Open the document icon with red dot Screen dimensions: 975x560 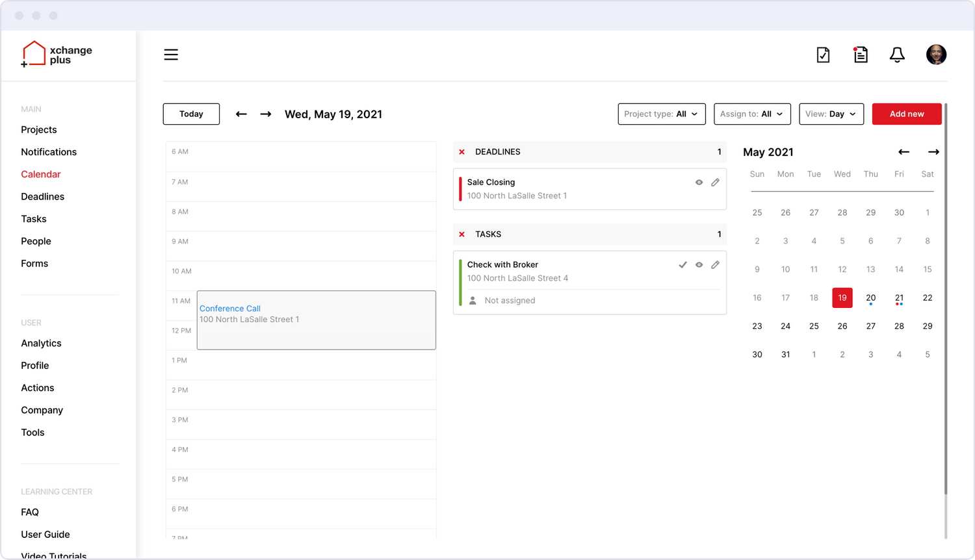click(x=861, y=55)
